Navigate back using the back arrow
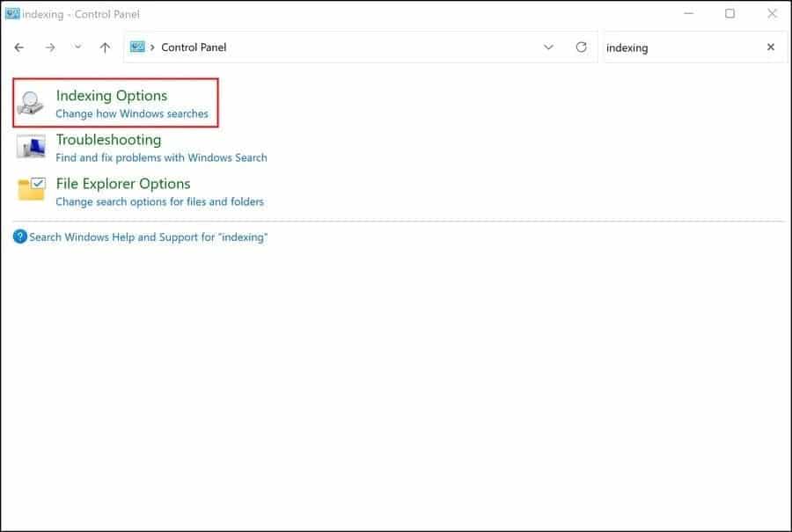The height and width of the screenshot is (532, 792). click(18, 47)
